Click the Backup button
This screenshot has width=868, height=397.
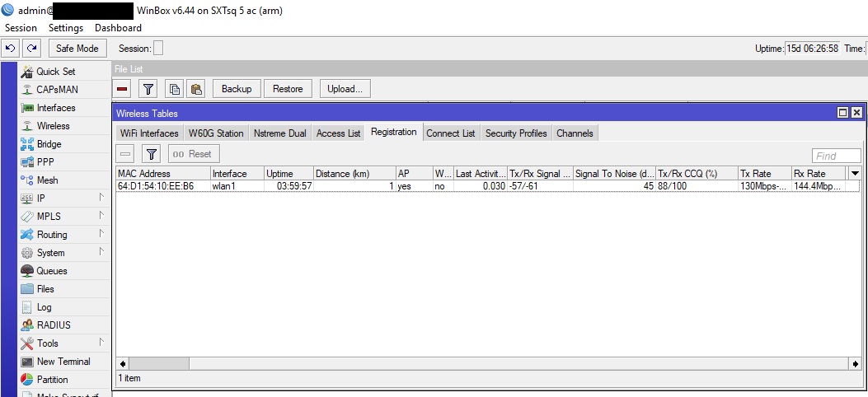pyautogui.click(x=237, y=89)
